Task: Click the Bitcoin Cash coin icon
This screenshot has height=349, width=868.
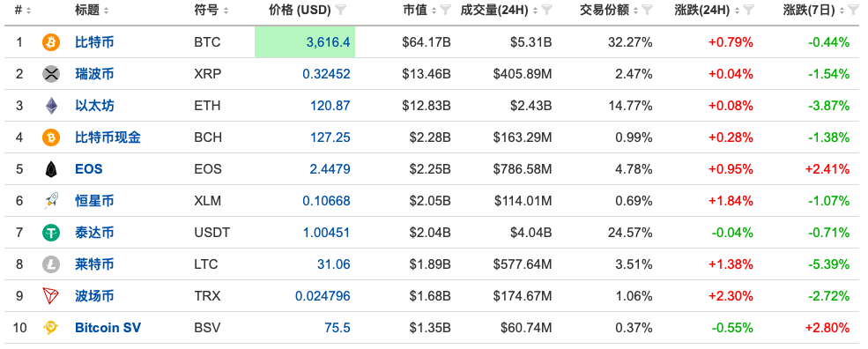Action: [51, 137]
